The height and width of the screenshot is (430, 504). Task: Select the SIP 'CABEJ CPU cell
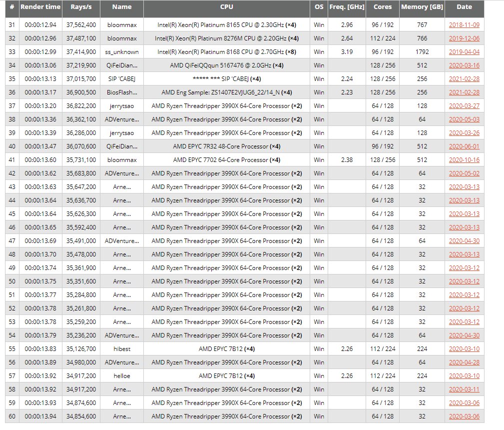click(x=227, y=79)
